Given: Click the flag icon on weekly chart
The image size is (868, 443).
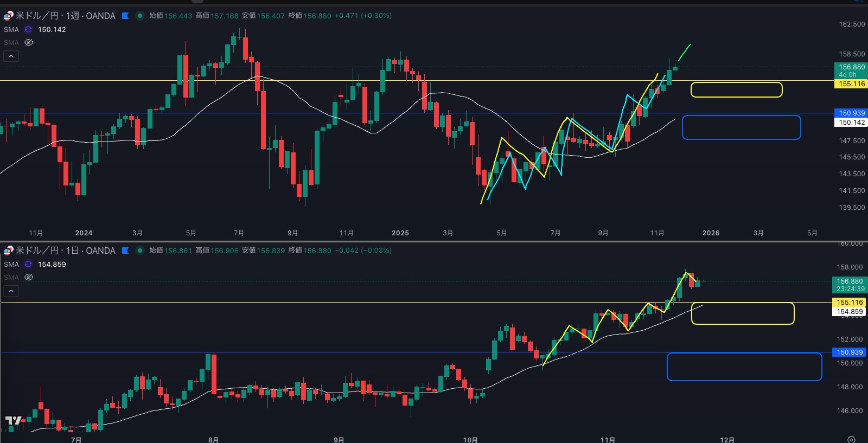Looking at the screenshot, I should [x=125, y=16].
